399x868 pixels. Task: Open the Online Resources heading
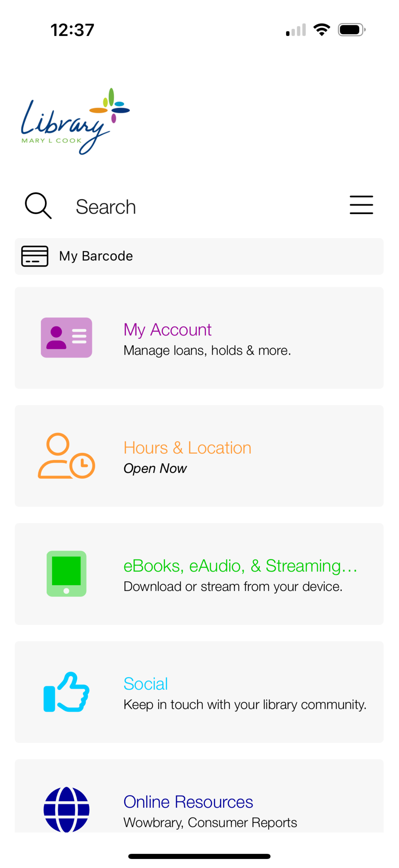[188, 802]
